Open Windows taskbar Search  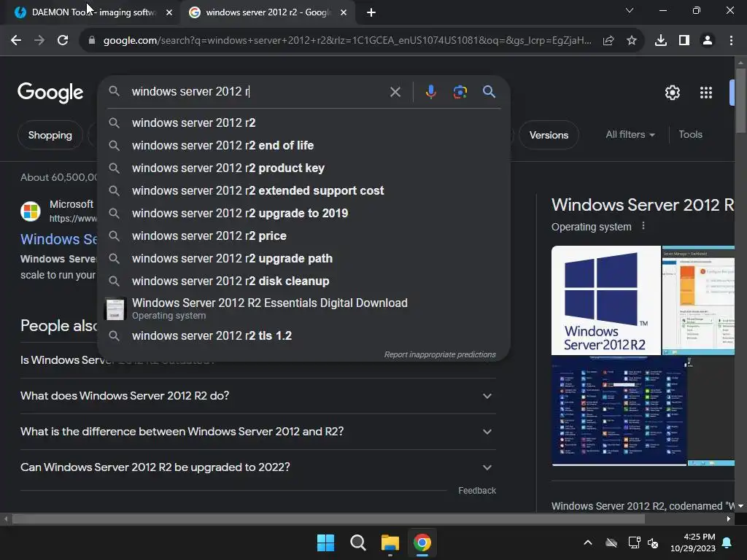pos(357,542)
